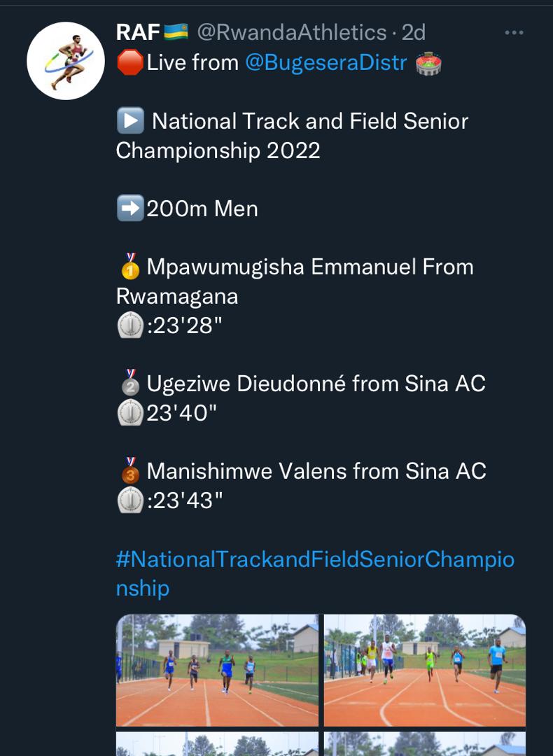
Task: Open the bottom-right partially visible photo
Action: click(424, 744)
